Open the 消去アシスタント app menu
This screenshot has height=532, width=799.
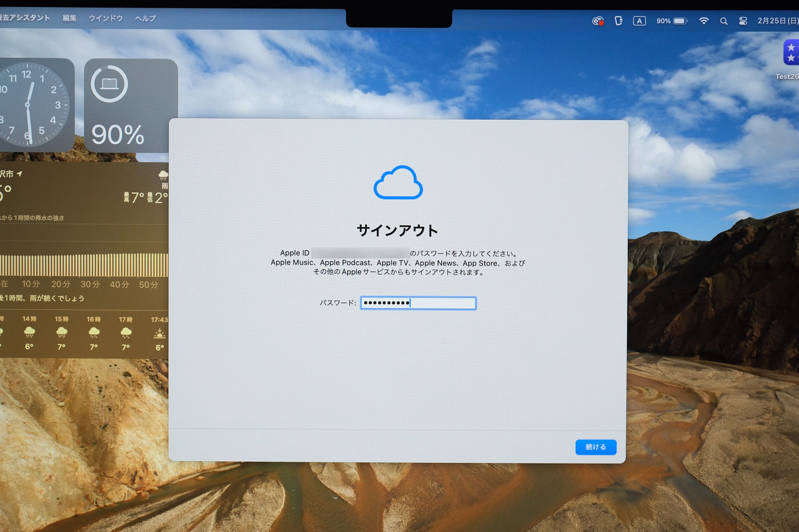tap(25, 18)
